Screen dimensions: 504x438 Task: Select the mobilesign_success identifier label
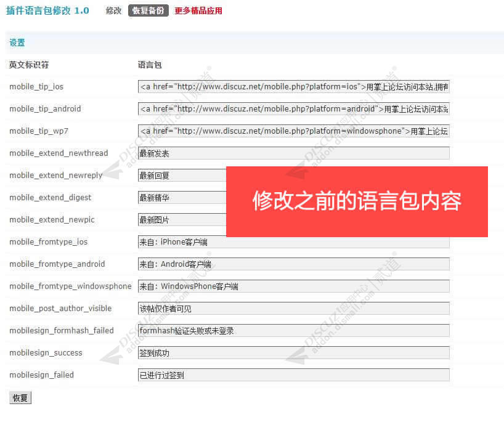tap(46, 352)
